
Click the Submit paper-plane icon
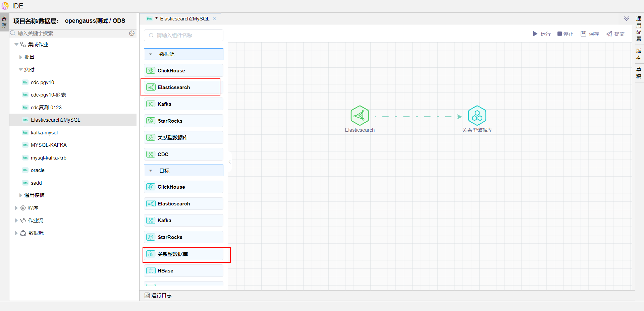coord(609,34)
